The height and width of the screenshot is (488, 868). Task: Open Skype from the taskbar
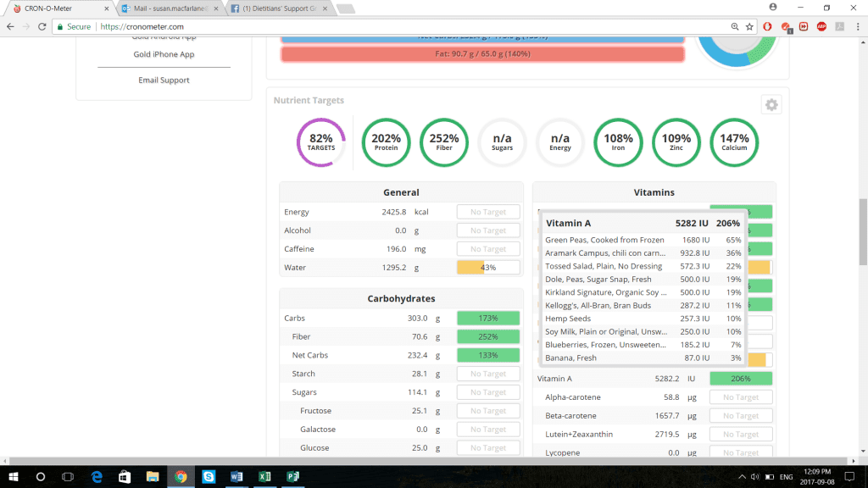tap(209, 476)
